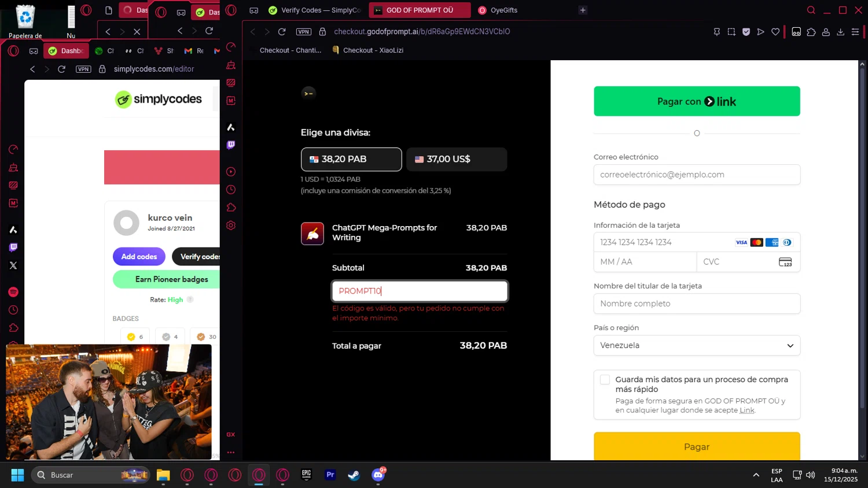The width and height of the screenshot is (868, 488).
Task: Switch to Verify Codes — SimplyCodes tab
Action: [314, 10]
